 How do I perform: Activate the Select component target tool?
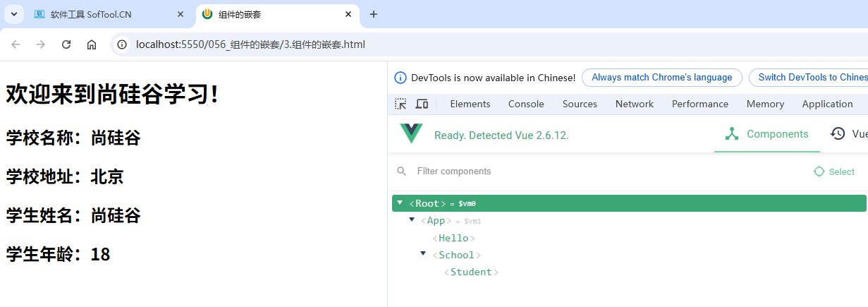click(x=834, y=171)
